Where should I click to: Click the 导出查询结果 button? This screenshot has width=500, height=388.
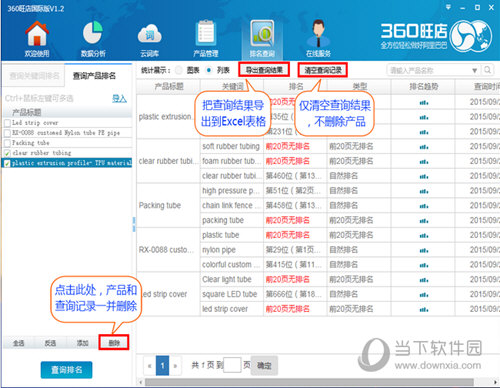click(264, 70)
